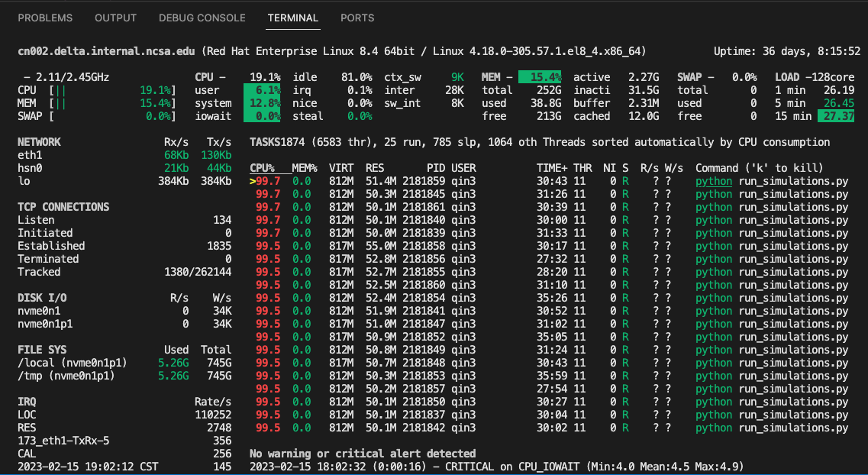868x475 pixels.
Task: Click the active TERMINAL tab
Action: tap(292, 18)
